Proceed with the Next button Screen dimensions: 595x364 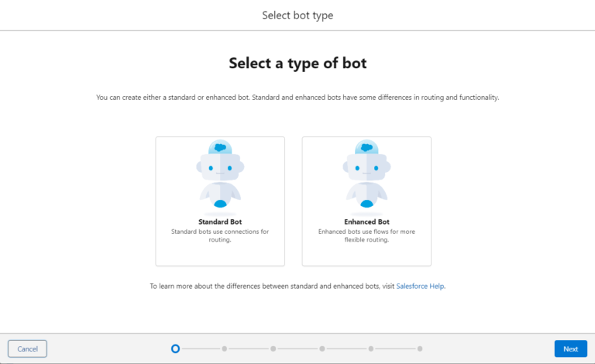click(x=570, y=349)
